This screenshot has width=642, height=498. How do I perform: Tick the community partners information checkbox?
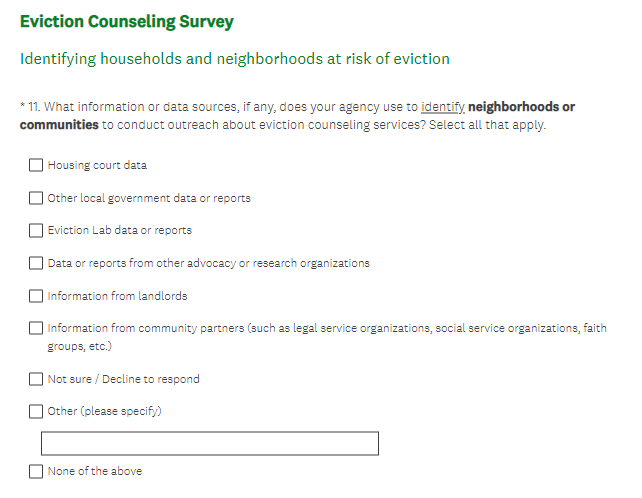pos(36,328)
